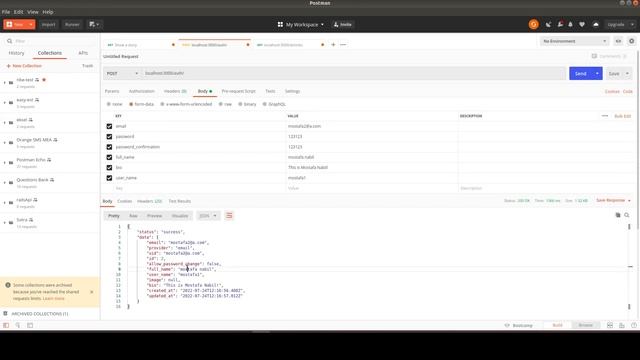The image size is (640, 360).
Task: Open the View menu
Action: point(33,12)
